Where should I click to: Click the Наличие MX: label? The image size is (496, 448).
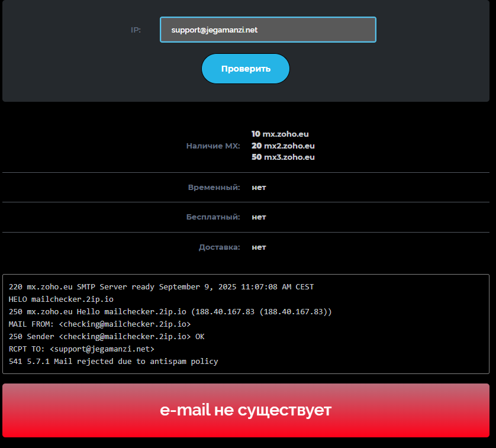(x=213, y=146)
